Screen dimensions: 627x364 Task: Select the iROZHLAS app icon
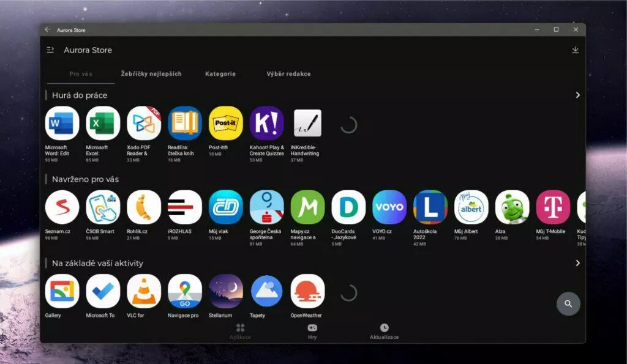185,207
